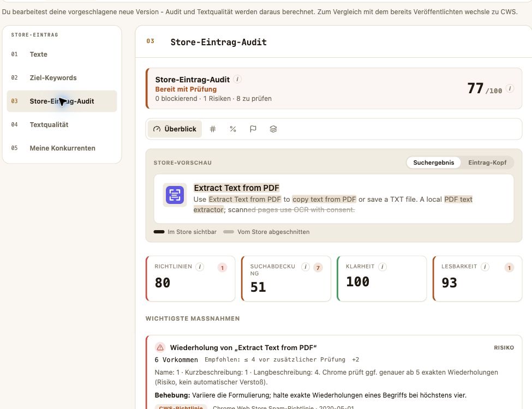Show info for the Klarheit metric

coord(382,267)
